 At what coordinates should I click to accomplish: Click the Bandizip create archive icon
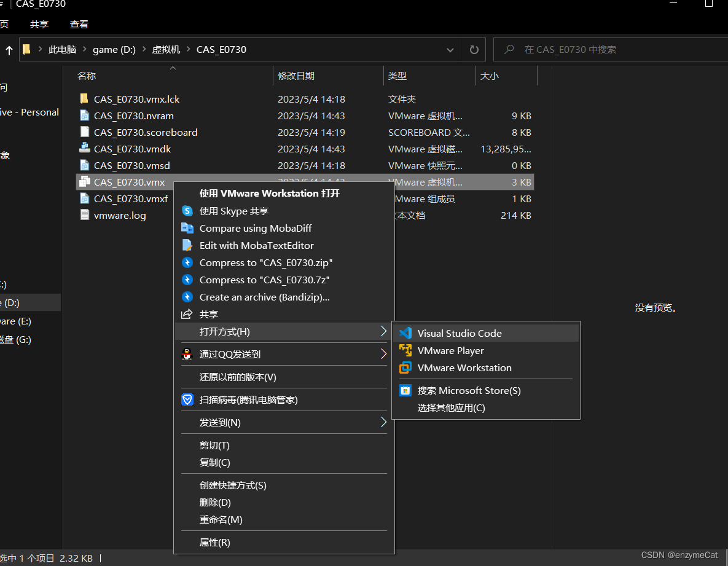187,297
